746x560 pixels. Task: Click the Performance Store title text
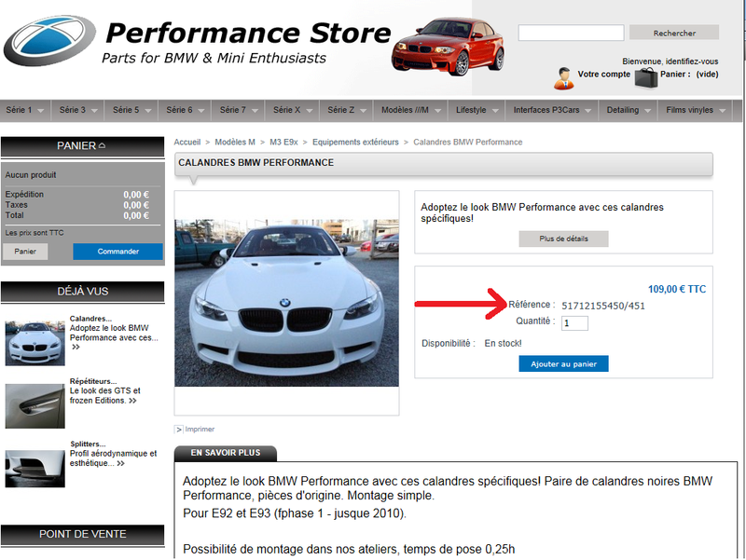tap(248, 34)
